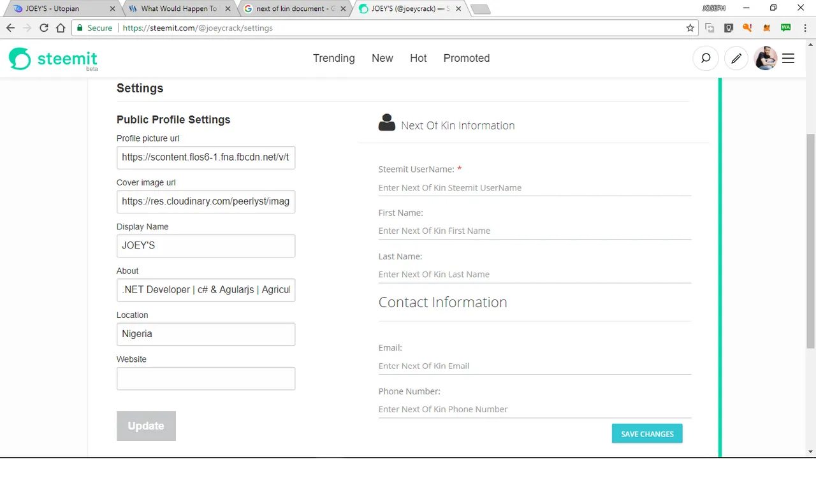The height and width of the screenshot is (504, 816).
Task: Click the Steemit logo
Action: 54,59
